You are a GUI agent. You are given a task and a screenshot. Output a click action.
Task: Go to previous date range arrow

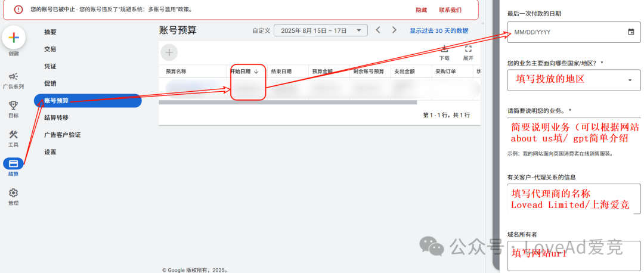(x=378, y=30)
